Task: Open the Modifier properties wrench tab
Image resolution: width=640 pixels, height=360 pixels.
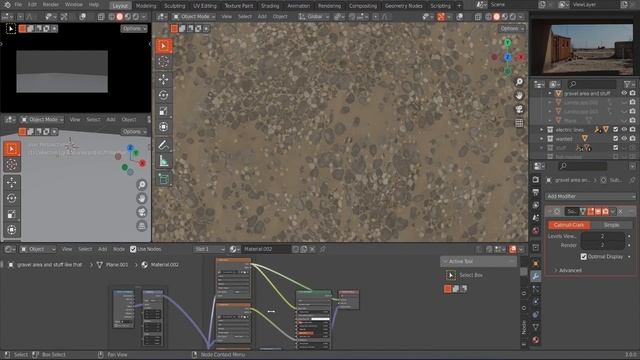Action: pyautogui.click(x=536, y=276)
